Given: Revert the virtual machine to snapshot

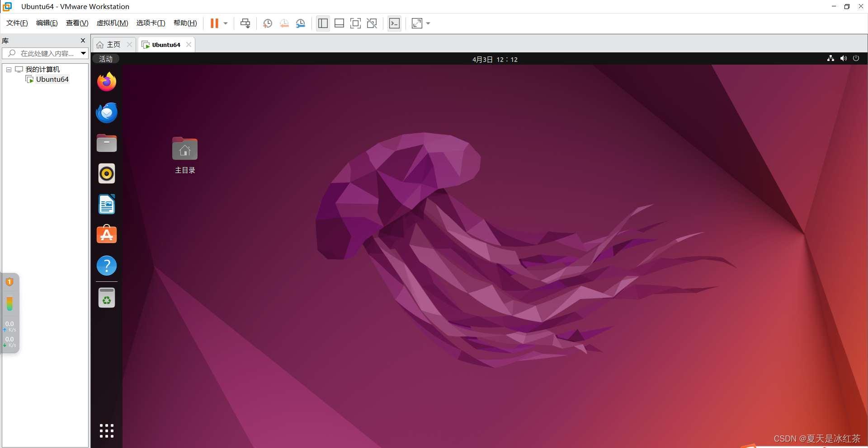Looking at the screenshot, I should [284, 23].
